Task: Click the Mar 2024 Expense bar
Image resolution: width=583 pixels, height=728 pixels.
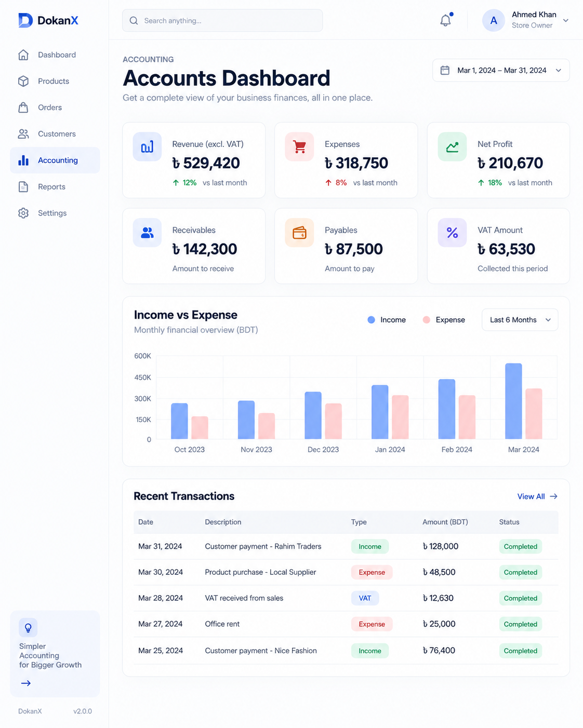Action: [x=534, y=413]
